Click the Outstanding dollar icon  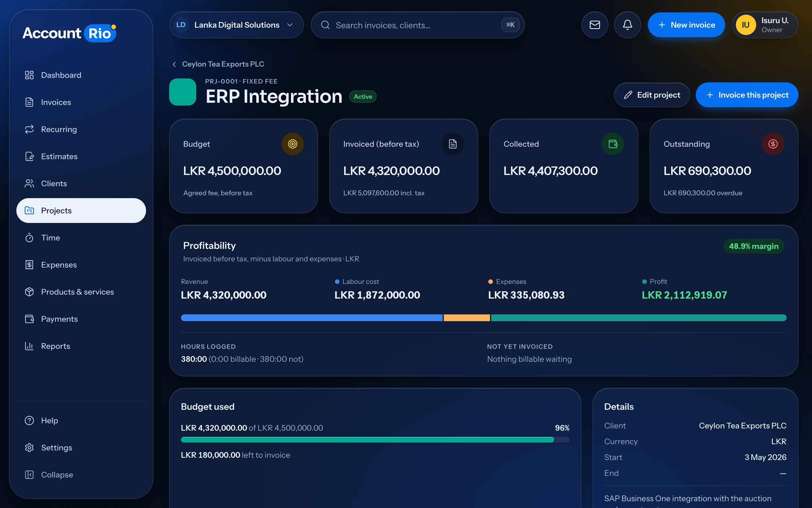pyautogui.click(x=773, y=144)
